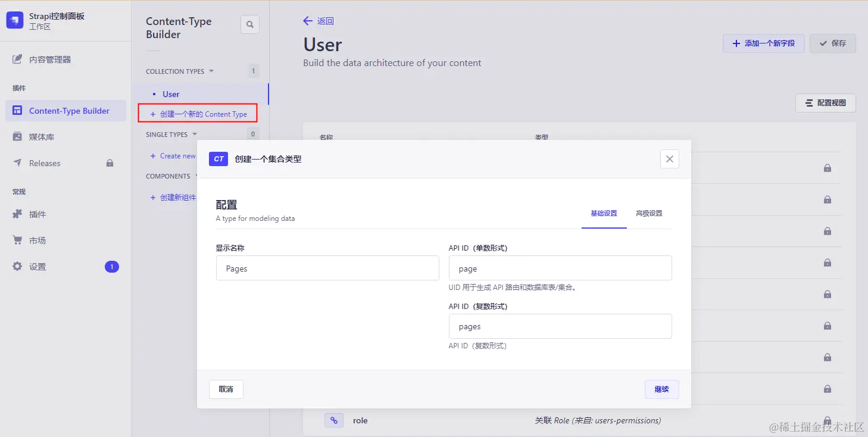Click the 继续 button
868x437 pixels.
pyautogui.click(x=662, y=389)
